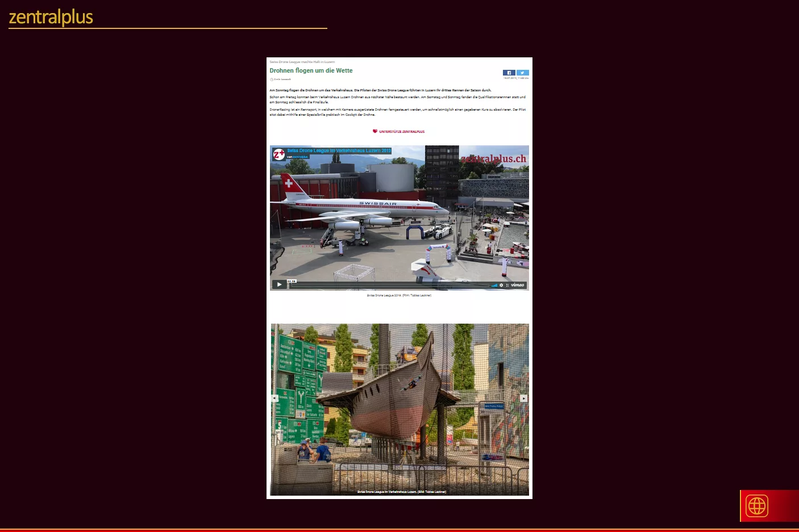
Task: Click the zentralplus heading at top left
Action: pos(51,17)
